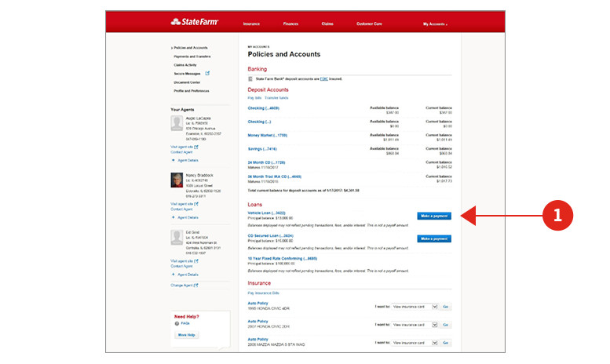
Task: Click the Pay bills link
Action: tap(254, 97)
